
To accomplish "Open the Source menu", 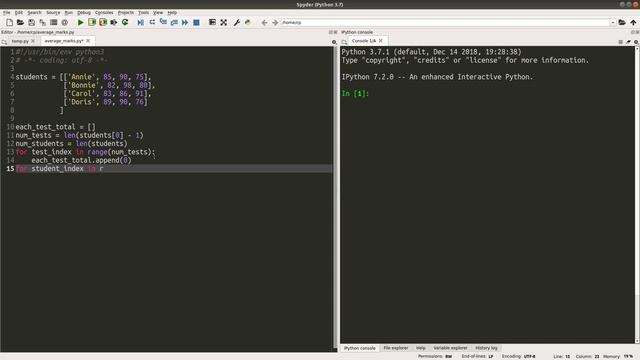I will click(53, 13).
